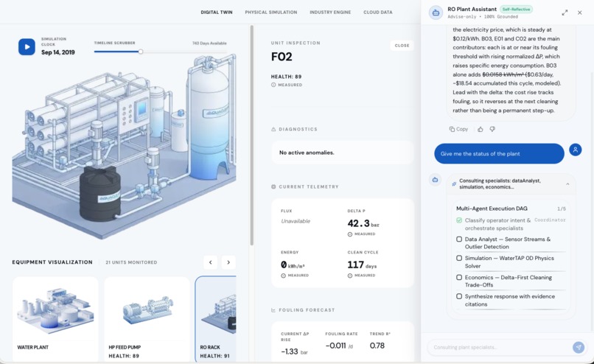Click the Current ΔP Rise -1.33 value
The height and width of the screenshot is (364, 594).
(x=294, y=351)
